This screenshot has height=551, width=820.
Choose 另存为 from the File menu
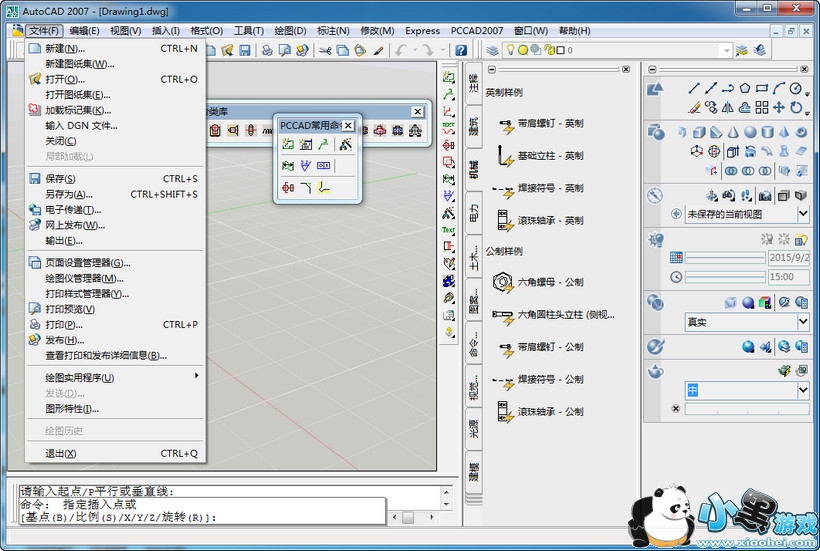pyautogui.click(x=68, y=194)
